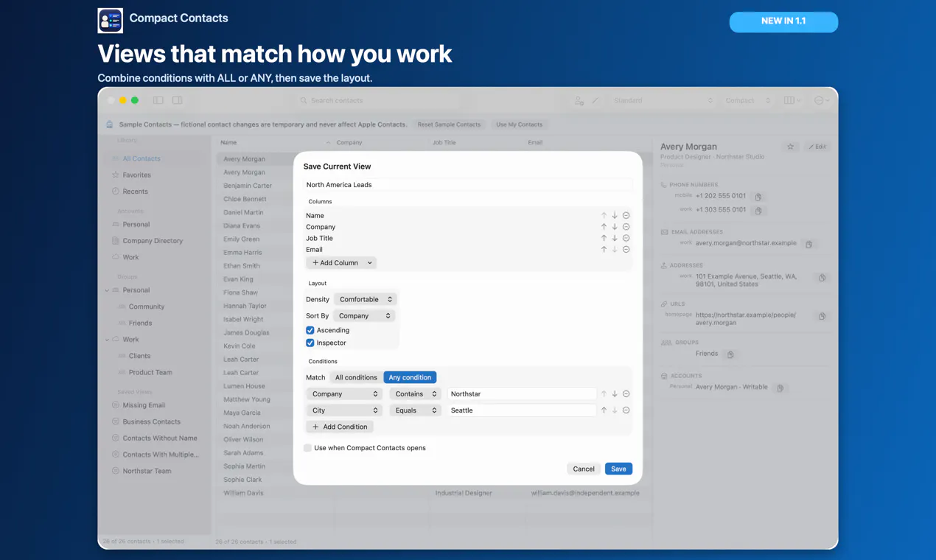Viewport: 936px width, 560px height.
Task: Open the columns layout icon menu
Action: coord(792,100)
